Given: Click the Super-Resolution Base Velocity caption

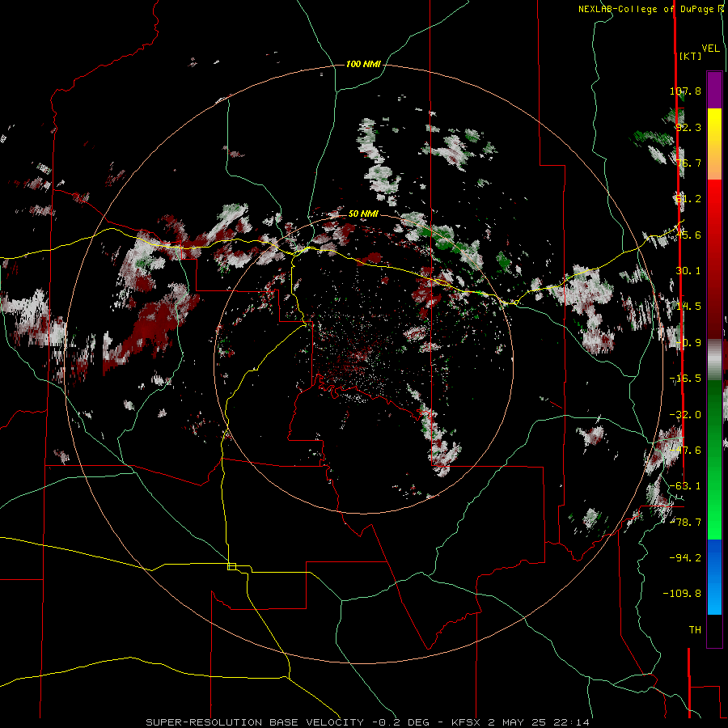Looking at the screenshot, I should pyautogui.click(x=368, y=722).
